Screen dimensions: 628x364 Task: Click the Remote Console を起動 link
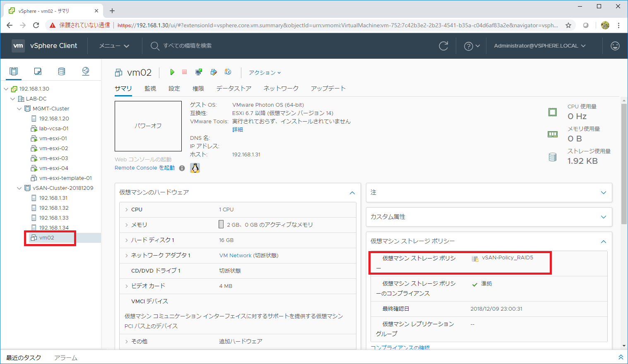point(144,168)
